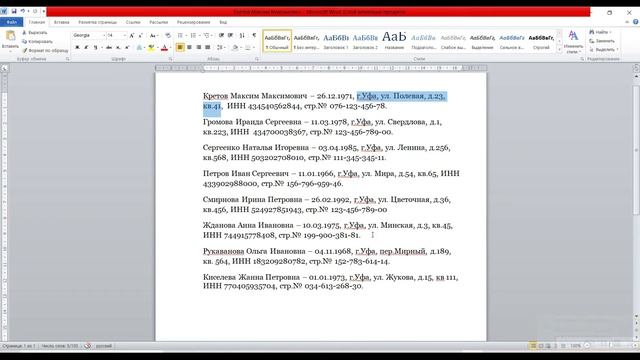
Task: Toggle strikethrough formatting
Action: [109, 48]
